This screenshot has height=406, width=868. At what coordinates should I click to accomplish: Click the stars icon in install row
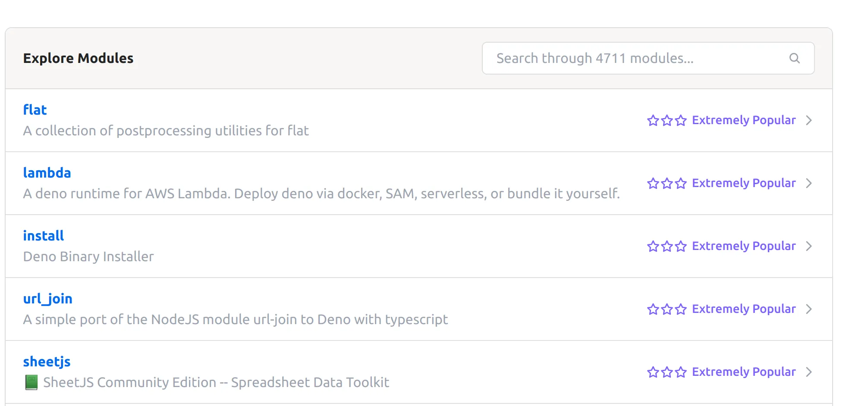(x=667, y=246)
